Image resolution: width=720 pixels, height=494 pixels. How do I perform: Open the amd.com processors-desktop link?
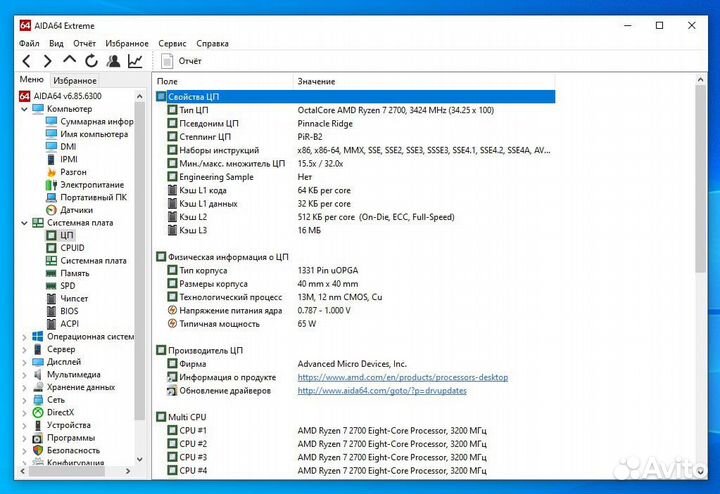click(x=403, y=377)
